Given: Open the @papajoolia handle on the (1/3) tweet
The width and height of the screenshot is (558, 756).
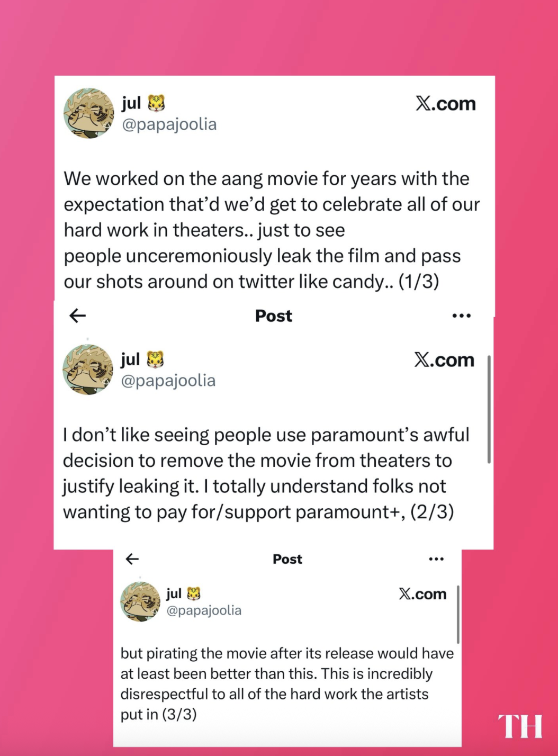Looking at the screenshot, I should [x=169, y=124].
